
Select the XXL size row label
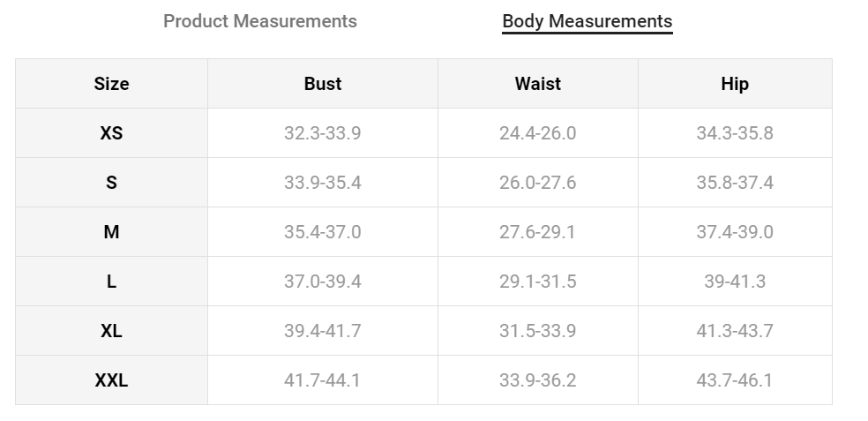(x=111, y=380)
